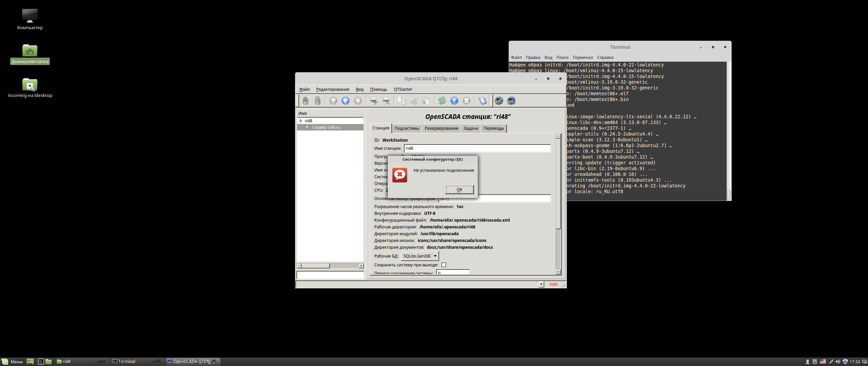Open the manual book icon in toolbar
The image size is (868, 366).
tap(482, 101)
